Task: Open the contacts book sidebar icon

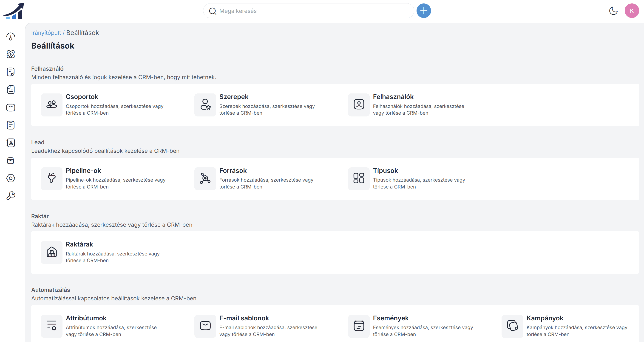Action: pos(11,143)
